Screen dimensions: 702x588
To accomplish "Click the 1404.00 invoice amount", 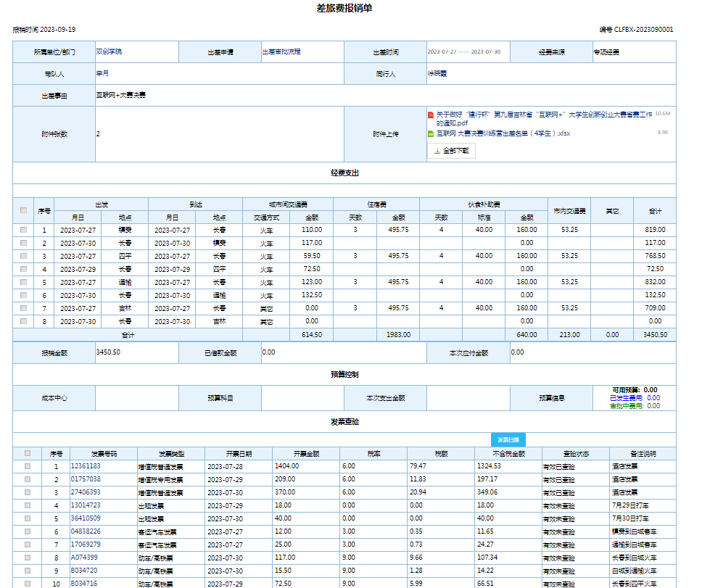I will click(x=286, y=466).
